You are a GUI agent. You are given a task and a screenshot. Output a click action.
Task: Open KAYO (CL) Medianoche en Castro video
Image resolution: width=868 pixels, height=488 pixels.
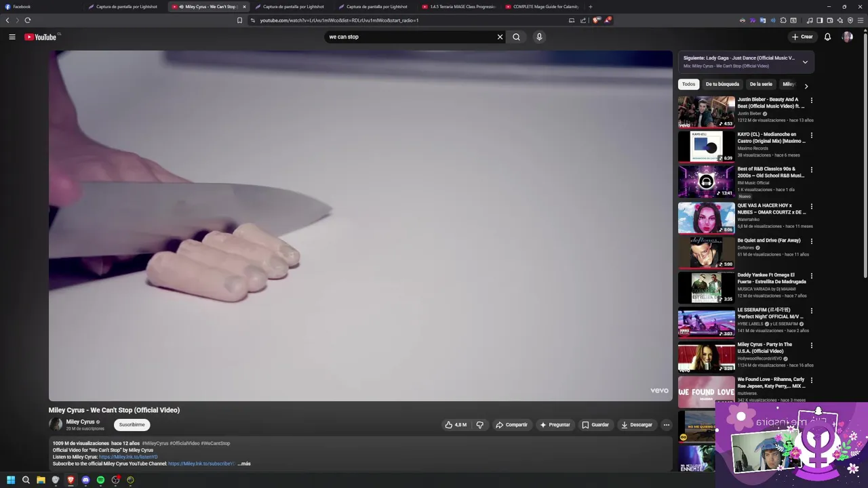[772, 138]
